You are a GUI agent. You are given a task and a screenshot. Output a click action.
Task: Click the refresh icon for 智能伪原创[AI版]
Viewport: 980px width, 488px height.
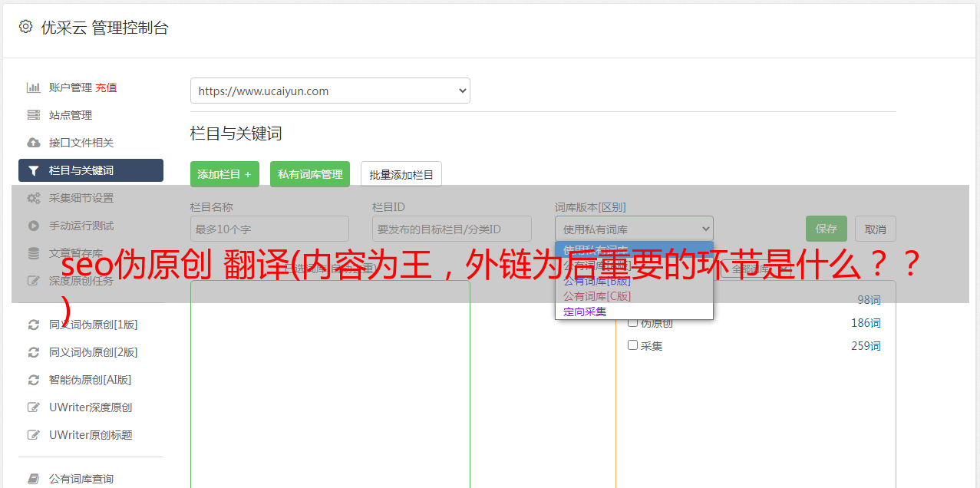pyautogui.click(x=33, y=380)
